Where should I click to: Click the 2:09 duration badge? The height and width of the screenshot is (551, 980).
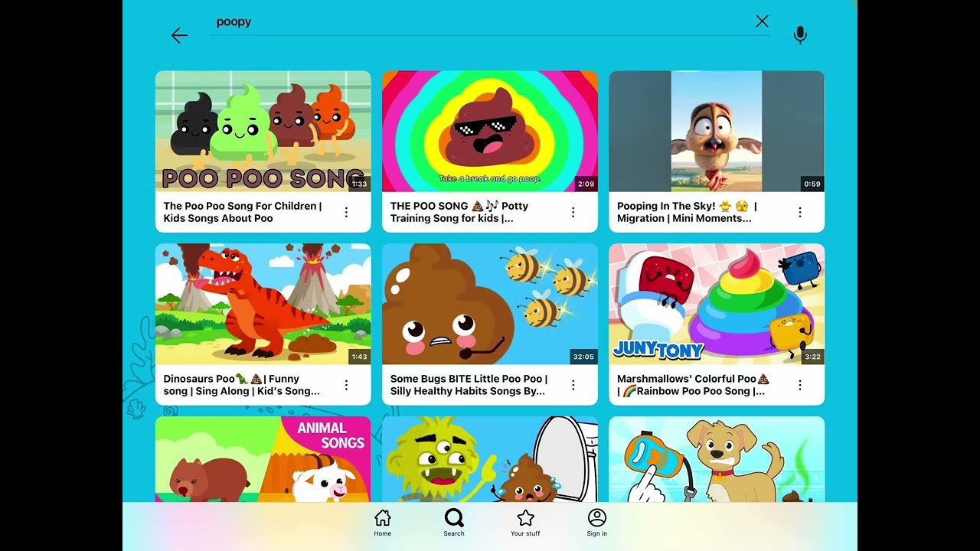(586, 184)
